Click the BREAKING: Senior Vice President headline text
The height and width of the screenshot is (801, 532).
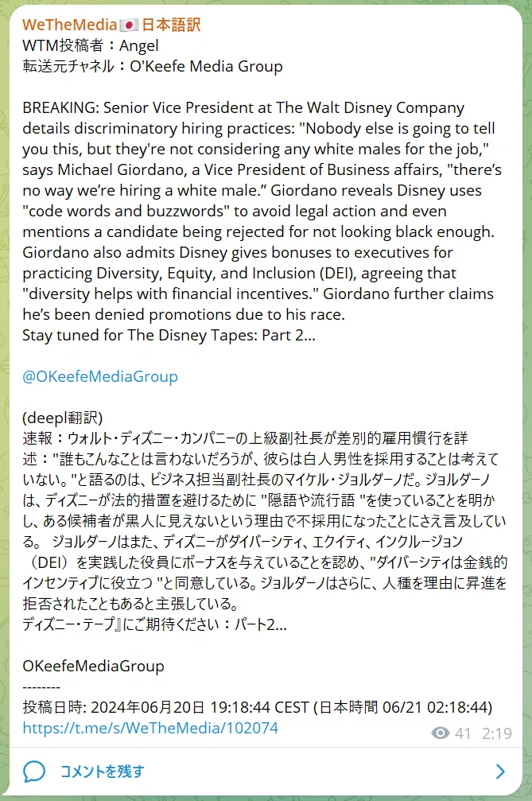[x=243, y=108]
